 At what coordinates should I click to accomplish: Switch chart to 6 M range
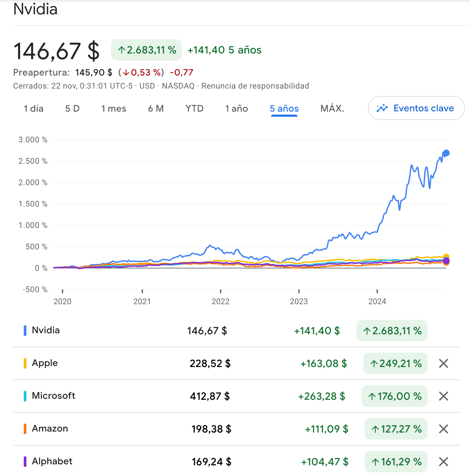(x=156, y=109)
